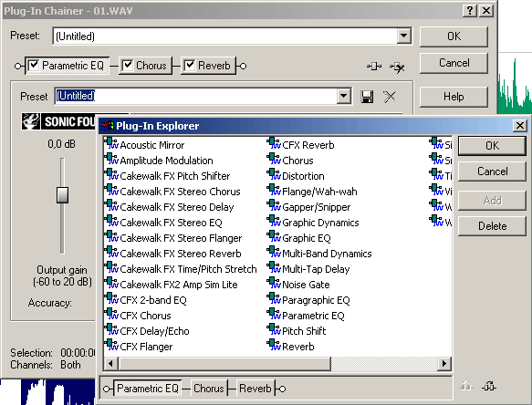This screenshot has width=532, height=405.
Task: Select the Pitch Shift entry
Action: pyautogui.click(x=304, y=331)
